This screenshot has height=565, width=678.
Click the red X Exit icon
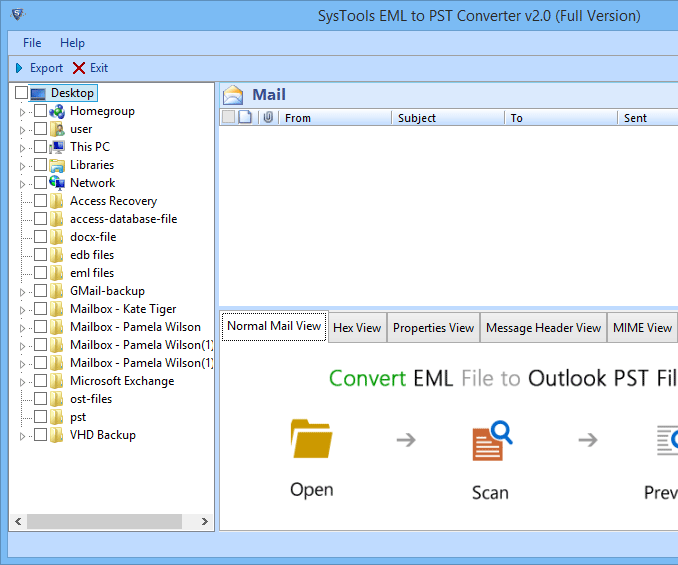(x=79, y=68)
